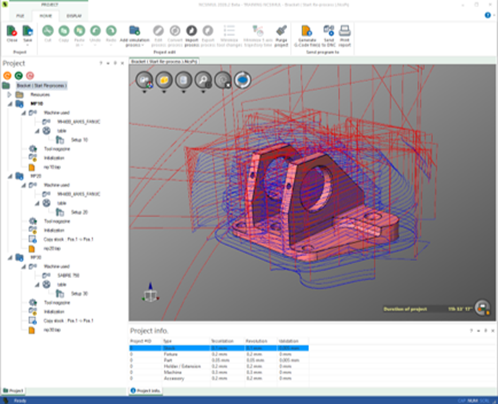Click the orange refresh icon in Project panel
This screenshot has width=498, height=404.
point(7,76)
